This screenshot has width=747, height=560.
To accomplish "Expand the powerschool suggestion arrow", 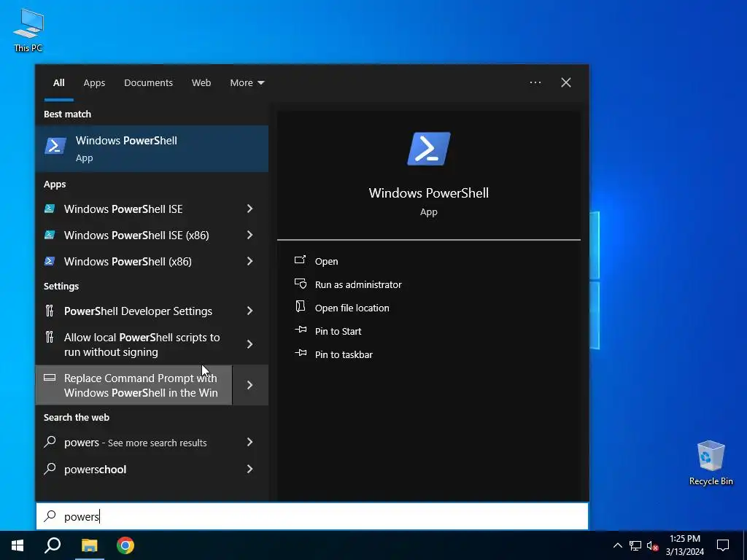I will [249, 469].
